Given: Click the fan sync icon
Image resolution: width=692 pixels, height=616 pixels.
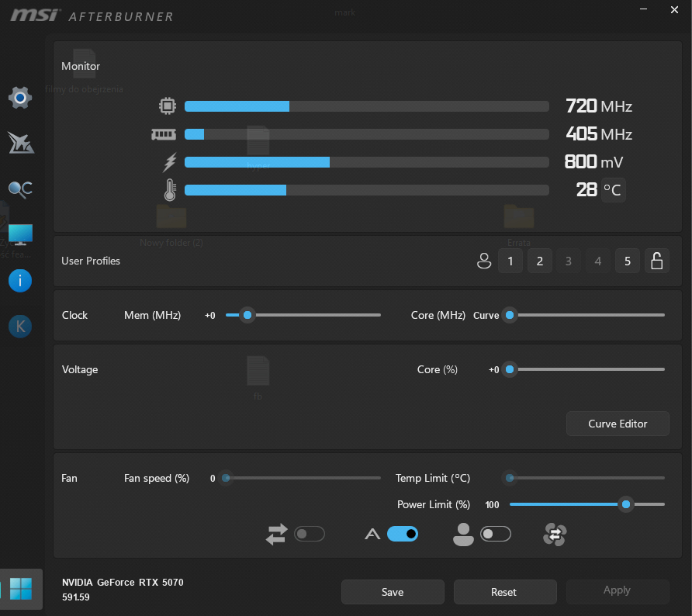Looking at the screenshot, I should pos(555,534).
